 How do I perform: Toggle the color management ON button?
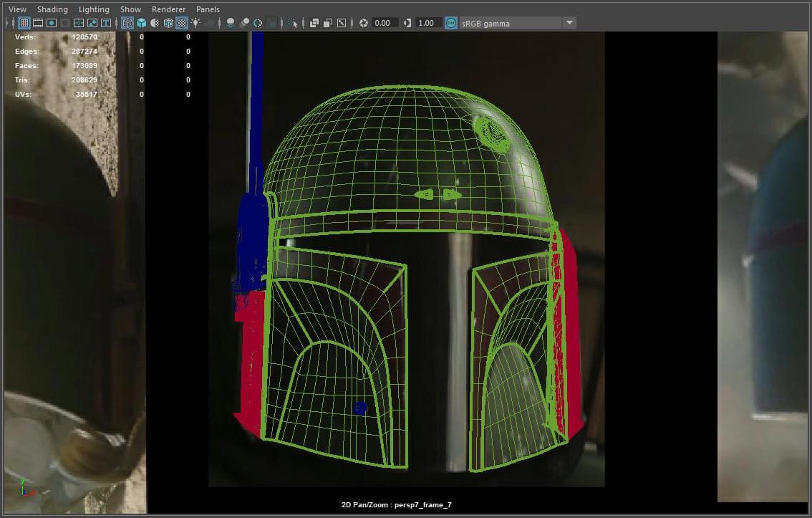[450, 23]
